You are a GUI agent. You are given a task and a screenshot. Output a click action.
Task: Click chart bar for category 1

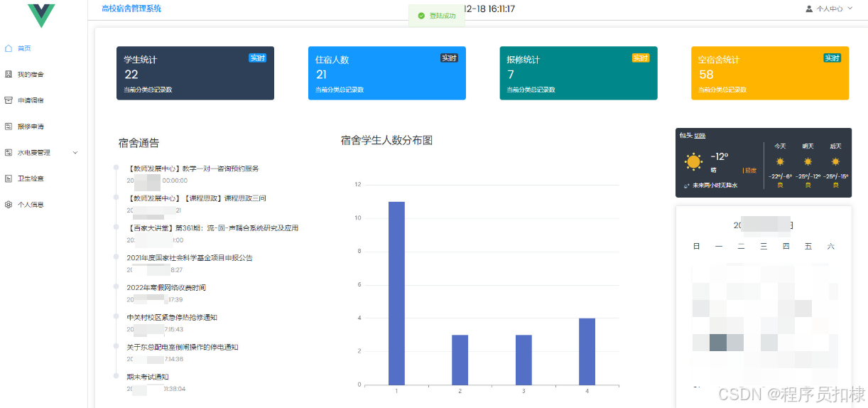pos(396,294)
